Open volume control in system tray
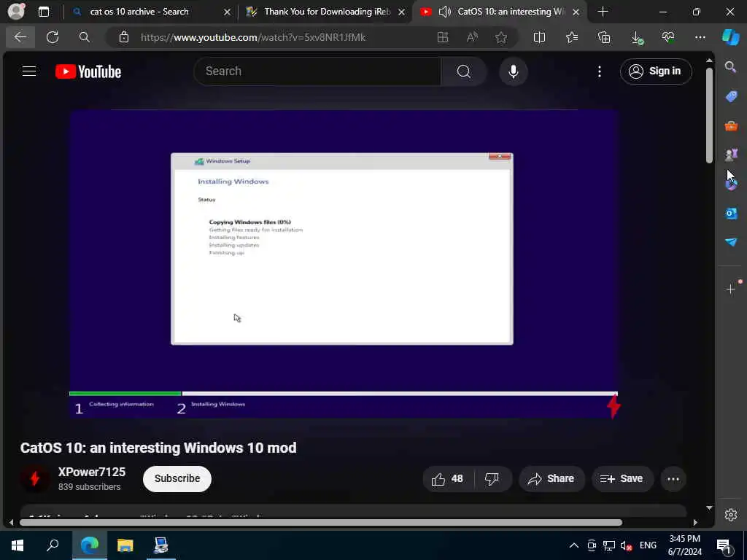This screenshot has height=560, width=747. tap(627, 545)
